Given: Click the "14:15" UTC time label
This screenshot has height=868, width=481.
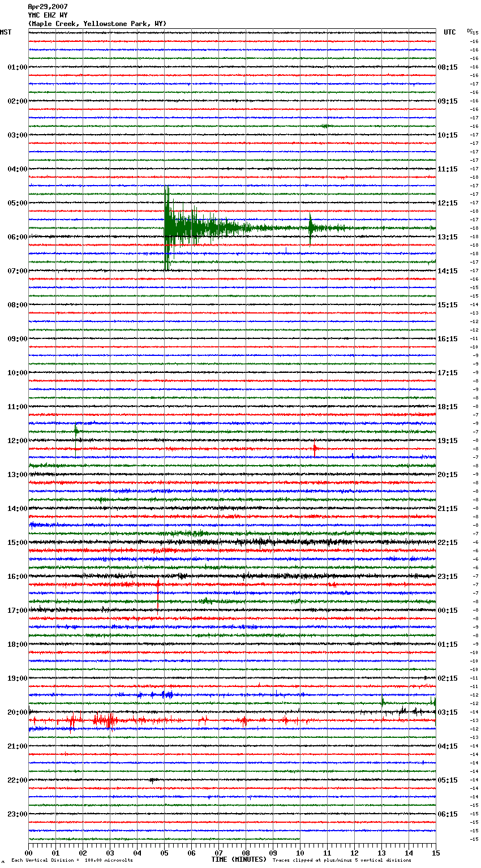Looking at the screenshot, I should coord(448,271).
